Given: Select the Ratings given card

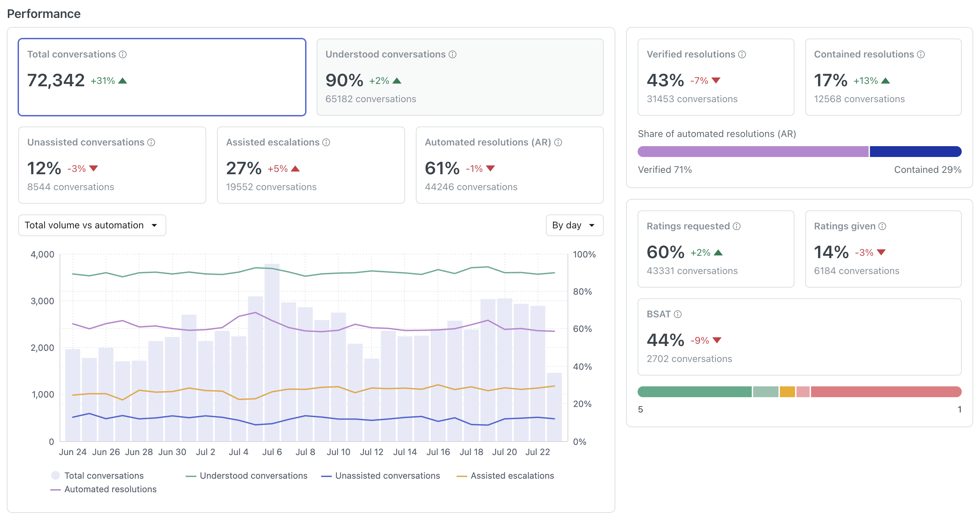Looking at the screenshot, I should click(883, 249).
